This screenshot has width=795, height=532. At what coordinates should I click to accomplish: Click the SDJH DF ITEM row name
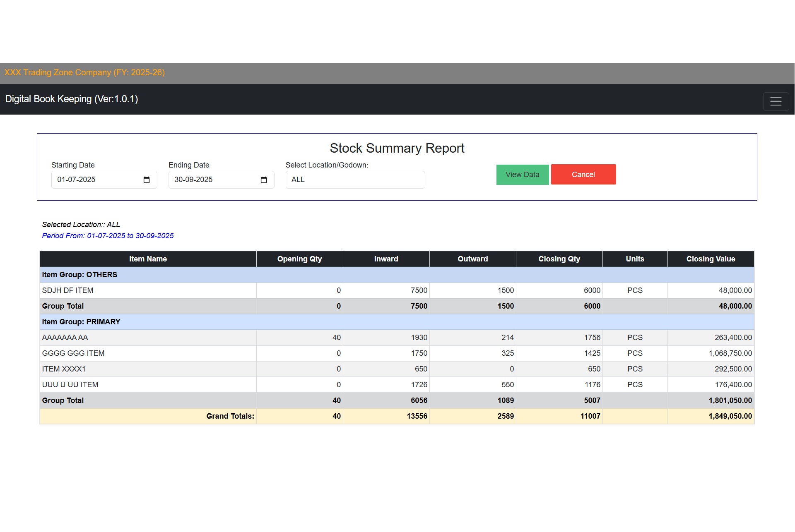67,290
